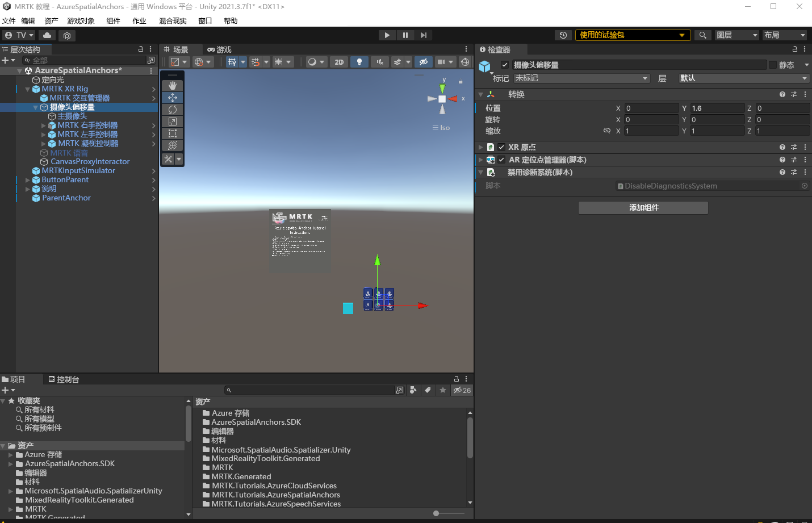Viewport: 812px width, 523px height.
Task: Select the Hand view tool
Action: [173, 86]
